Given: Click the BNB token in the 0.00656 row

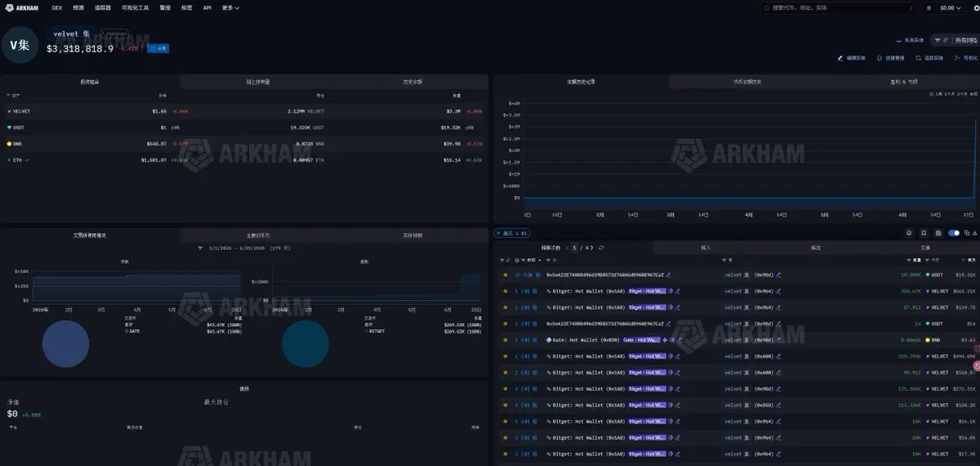Looking at the screenshot, I should click(933, 339).
